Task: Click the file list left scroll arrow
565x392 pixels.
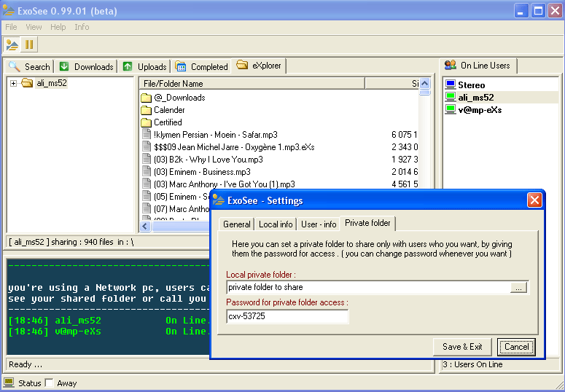Action: 145,227
